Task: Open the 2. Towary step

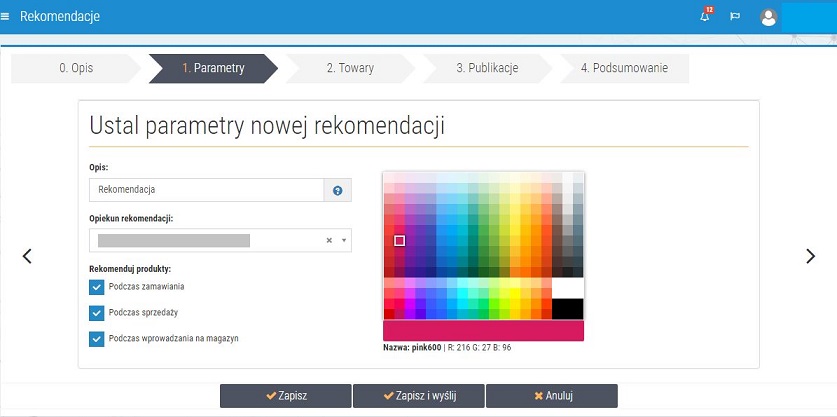Action: (x=350, y=68)
